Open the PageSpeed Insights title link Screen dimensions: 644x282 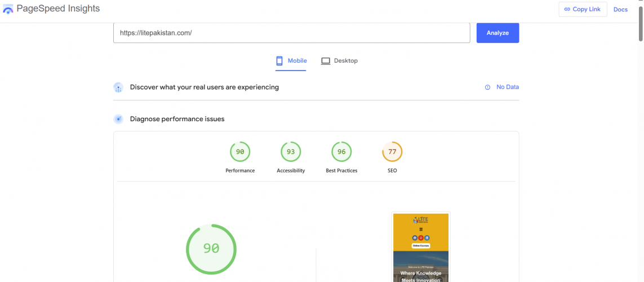click(59, 8)
